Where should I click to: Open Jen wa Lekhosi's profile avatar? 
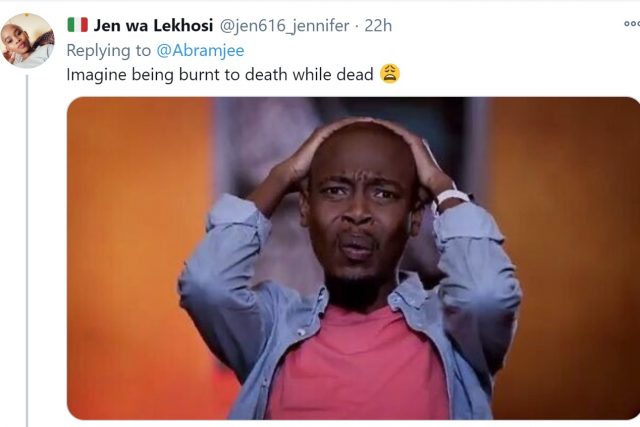[x=27, y=40]
